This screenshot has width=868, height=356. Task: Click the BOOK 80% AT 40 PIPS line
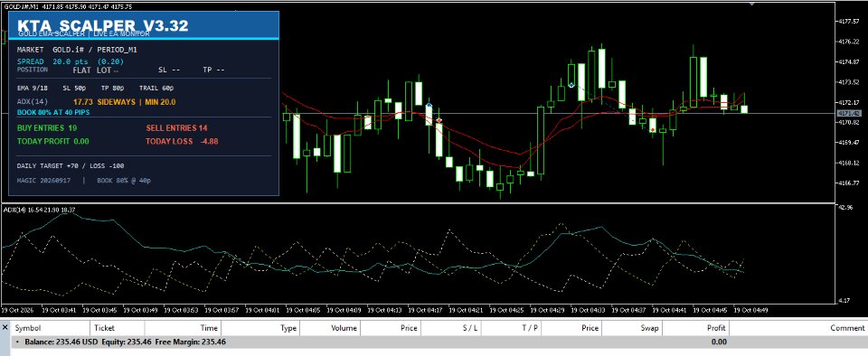(53, 112)
